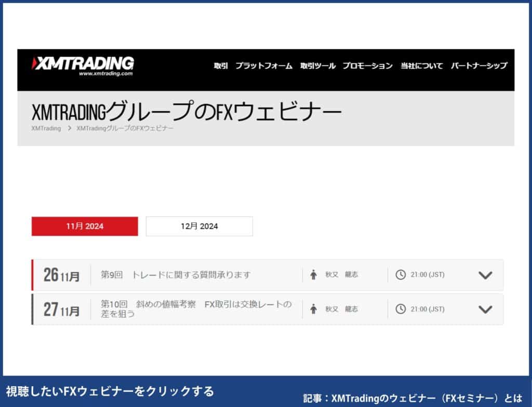Click 秋又 龍志 in the 26 11月 row
532x407 pixels.
[342, 275]
